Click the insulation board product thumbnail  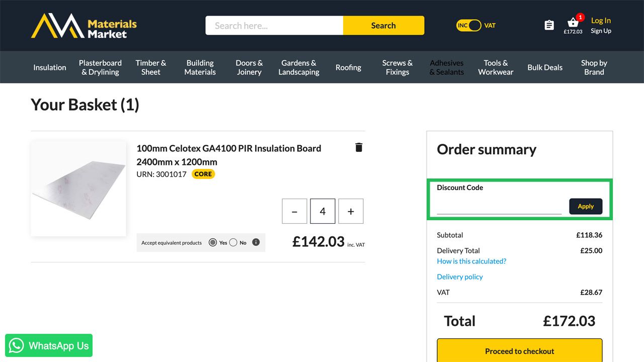78,189
